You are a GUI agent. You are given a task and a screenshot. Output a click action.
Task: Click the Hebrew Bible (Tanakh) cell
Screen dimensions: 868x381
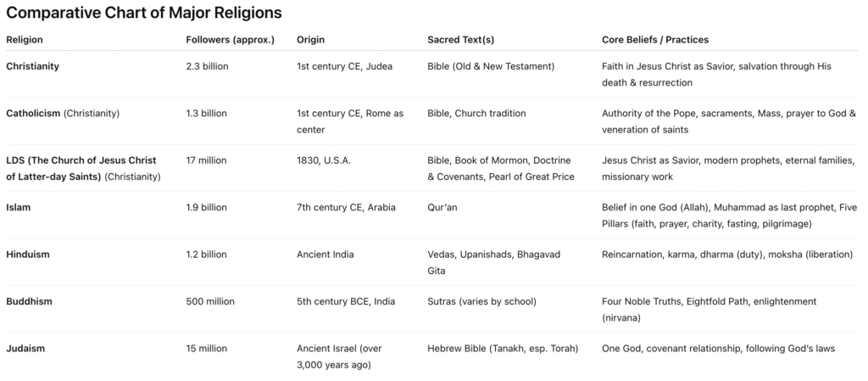click(503, 349)
